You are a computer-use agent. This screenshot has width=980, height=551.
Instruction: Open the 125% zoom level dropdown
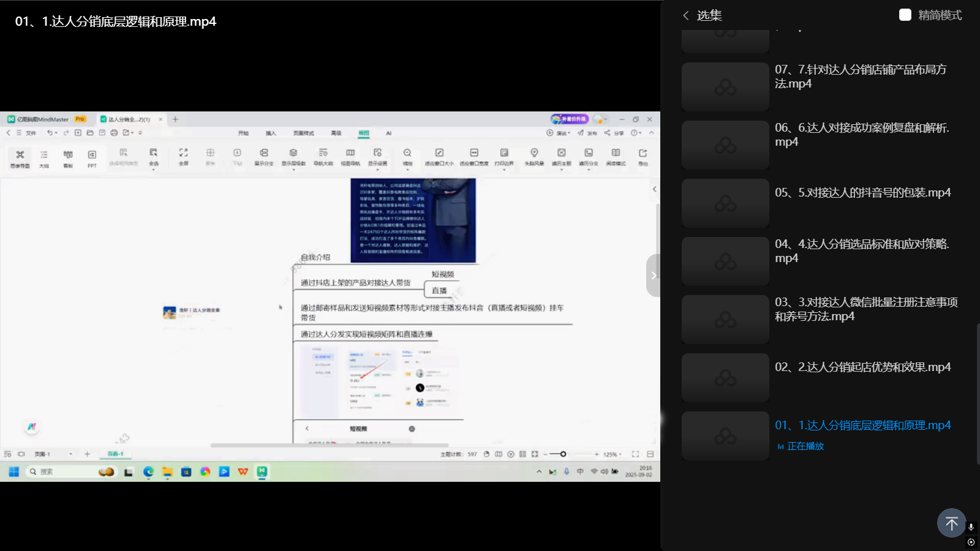tap(612, 454)
